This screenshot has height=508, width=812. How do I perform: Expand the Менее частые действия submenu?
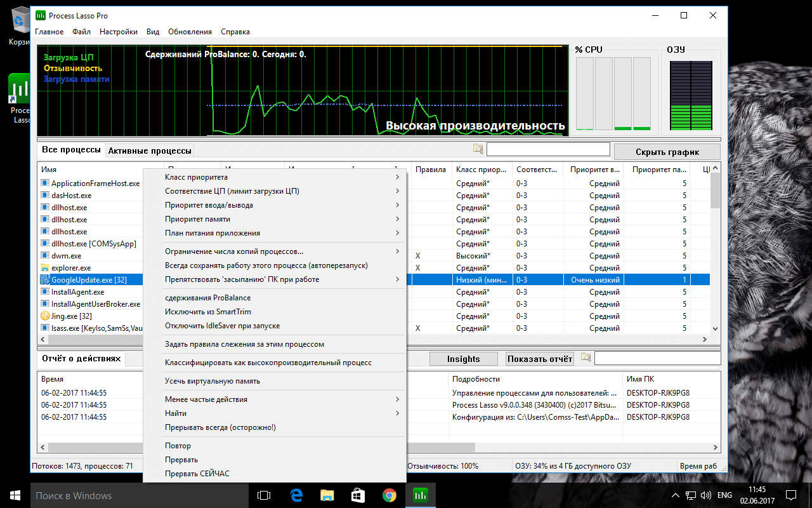click(275, 399)
